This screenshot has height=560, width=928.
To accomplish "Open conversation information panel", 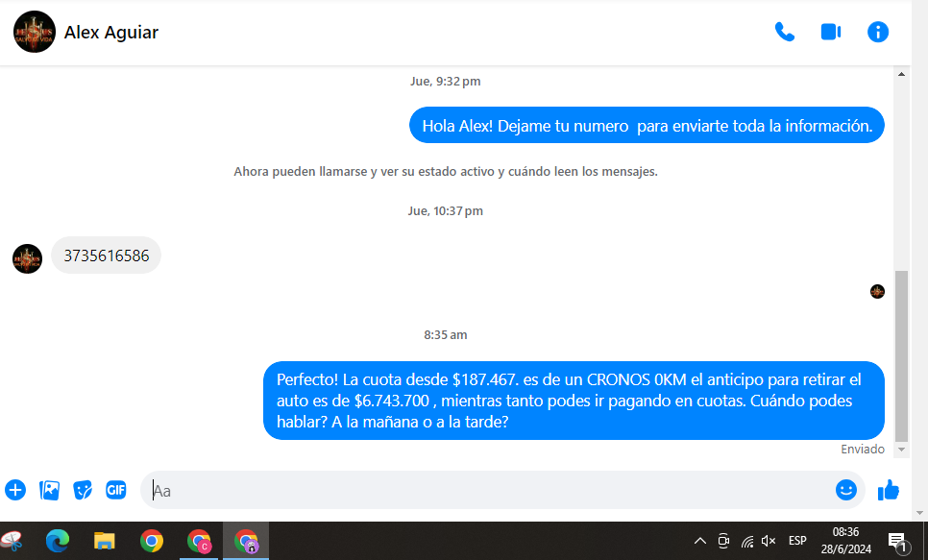I will (x=878, y=32).
